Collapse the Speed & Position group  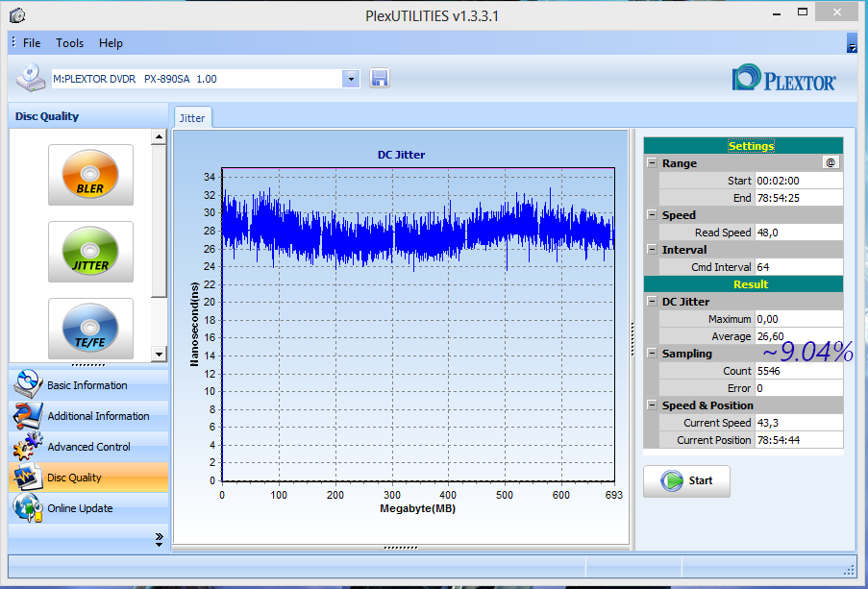coord(652,405)
